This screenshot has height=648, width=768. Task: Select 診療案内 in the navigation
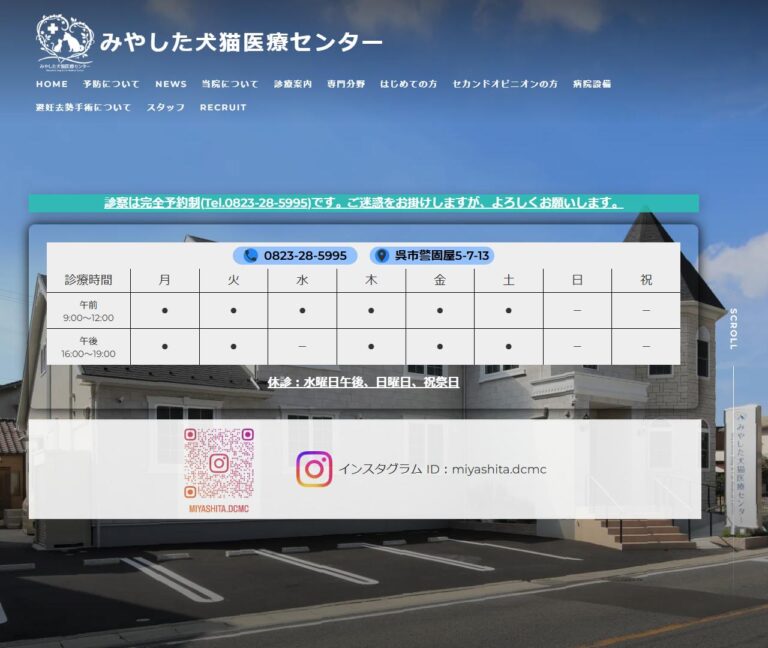(x=293, y=84)
